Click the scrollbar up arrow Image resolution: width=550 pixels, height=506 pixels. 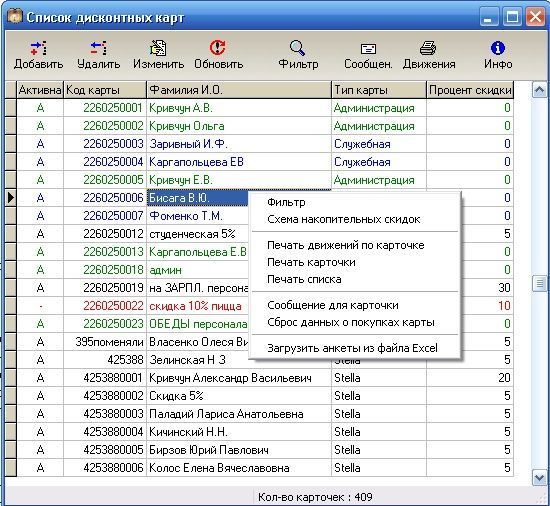coord(539,90)
